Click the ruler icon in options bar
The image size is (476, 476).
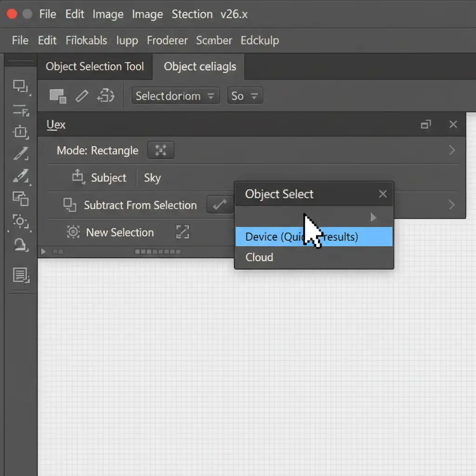[x=82, y=96]
